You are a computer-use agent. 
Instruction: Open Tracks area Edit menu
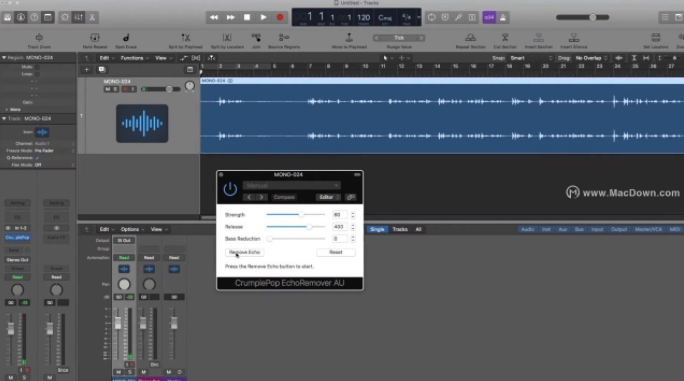tap(106, 58)
